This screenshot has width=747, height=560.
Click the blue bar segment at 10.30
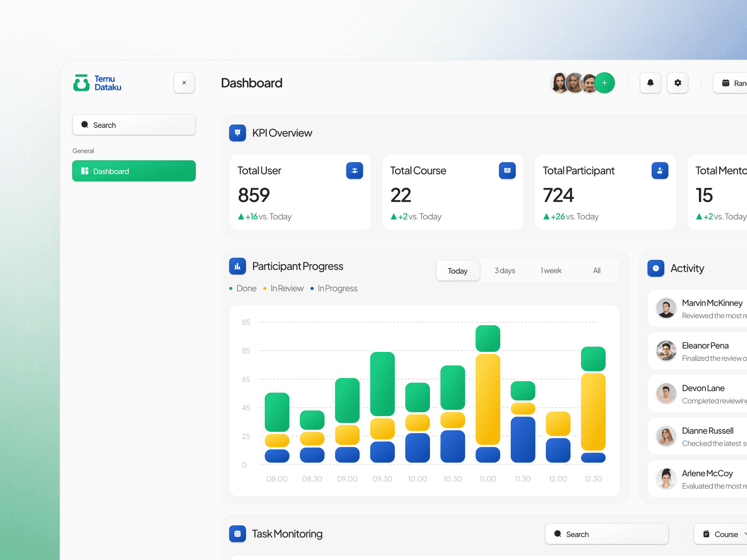click(x=453, y=446)
